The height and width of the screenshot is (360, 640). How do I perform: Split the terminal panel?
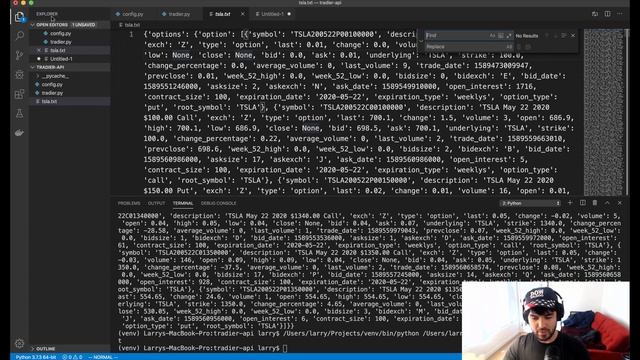[582, 203]
